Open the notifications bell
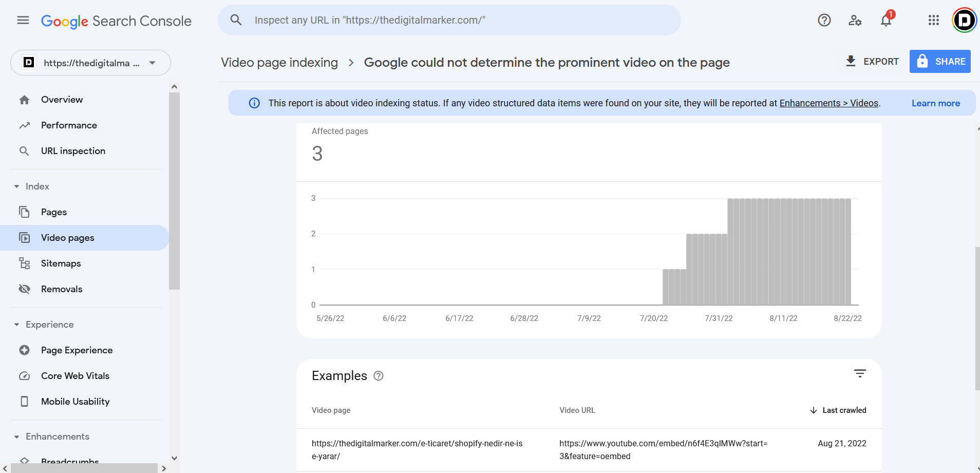 tap(886, 20)
